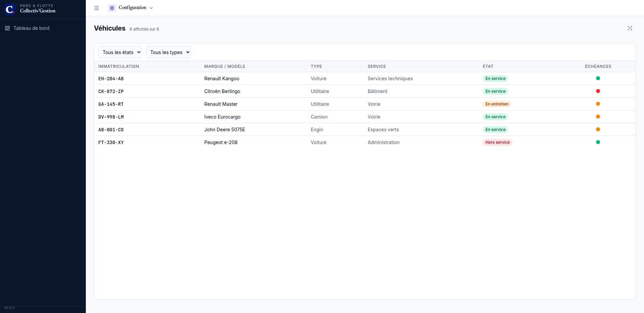Click the Collectiv'Gestion logo icon

(10, 9)
